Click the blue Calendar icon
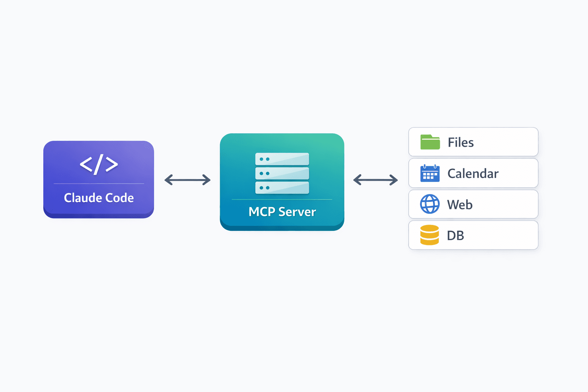The height and width of the screenshot is (392, 588). click(430, 173)
